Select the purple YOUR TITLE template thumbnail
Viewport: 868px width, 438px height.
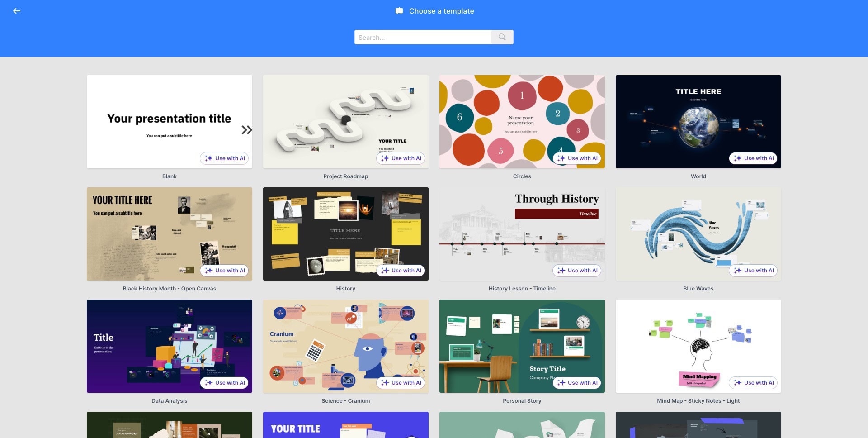[346, 425]
